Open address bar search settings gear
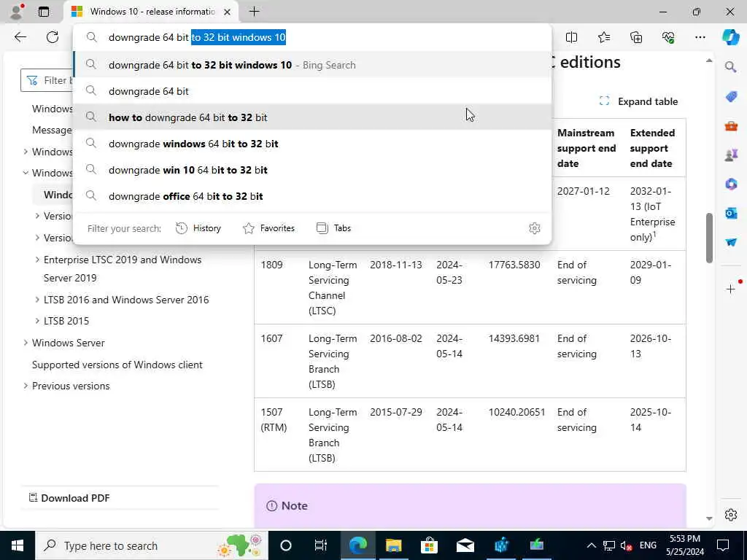The image size is (747, 560). click(535, 228)
